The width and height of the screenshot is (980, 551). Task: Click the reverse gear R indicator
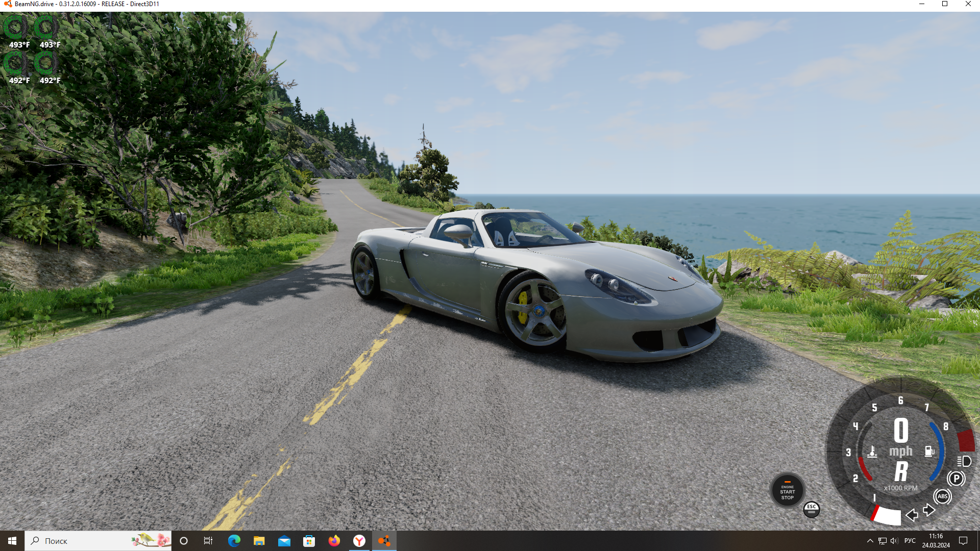901,471
